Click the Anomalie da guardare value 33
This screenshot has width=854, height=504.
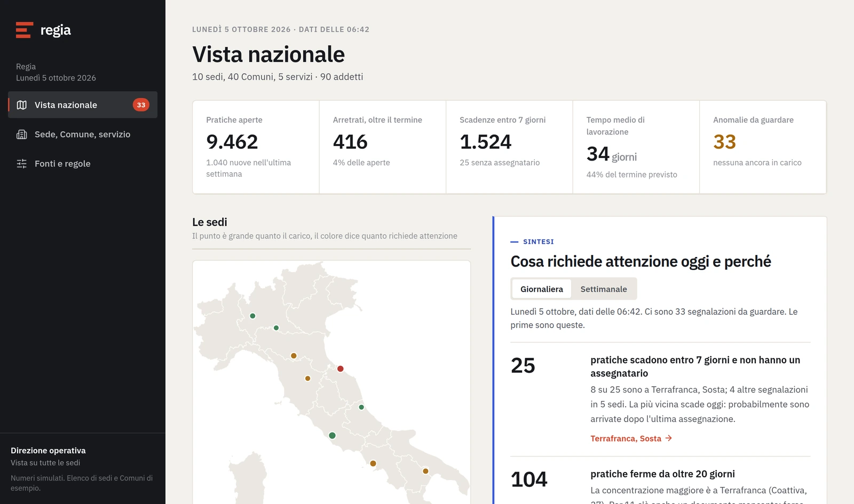pyautogui.click(x=725, y=142)
